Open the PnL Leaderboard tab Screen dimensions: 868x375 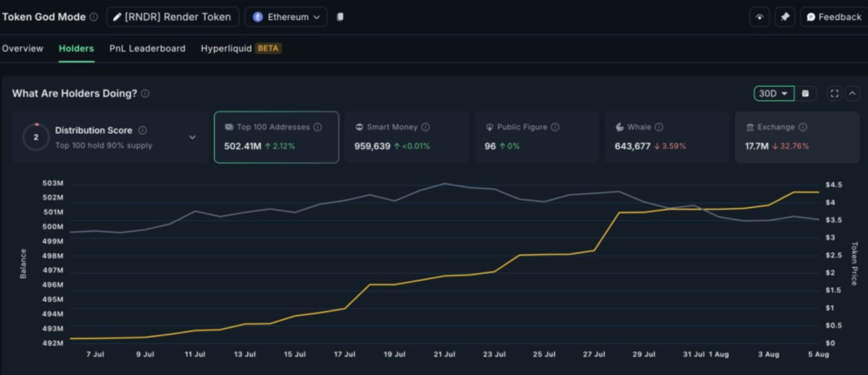[x=147, y=49]
